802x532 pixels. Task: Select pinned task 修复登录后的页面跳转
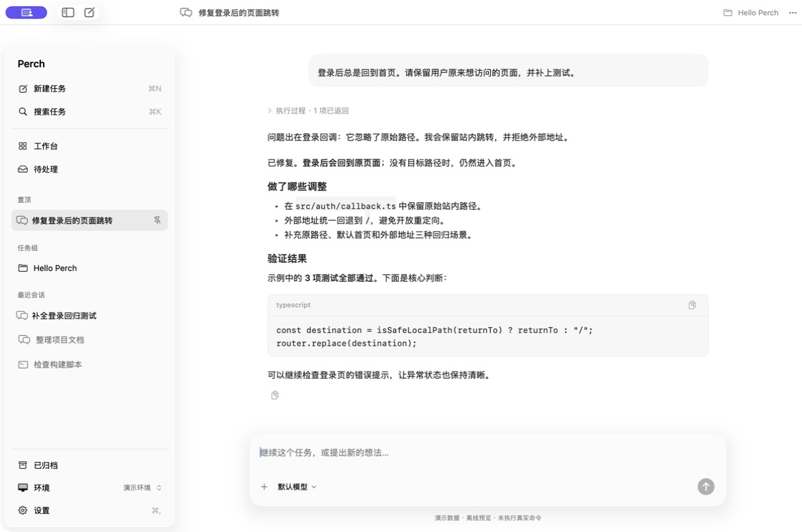click(x=89, y=220)
